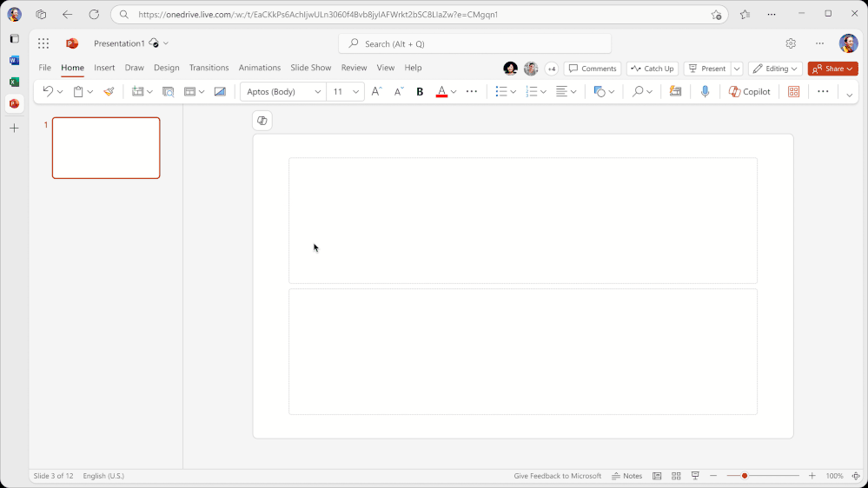Switch to Normal view in status bar

(657, 476)
